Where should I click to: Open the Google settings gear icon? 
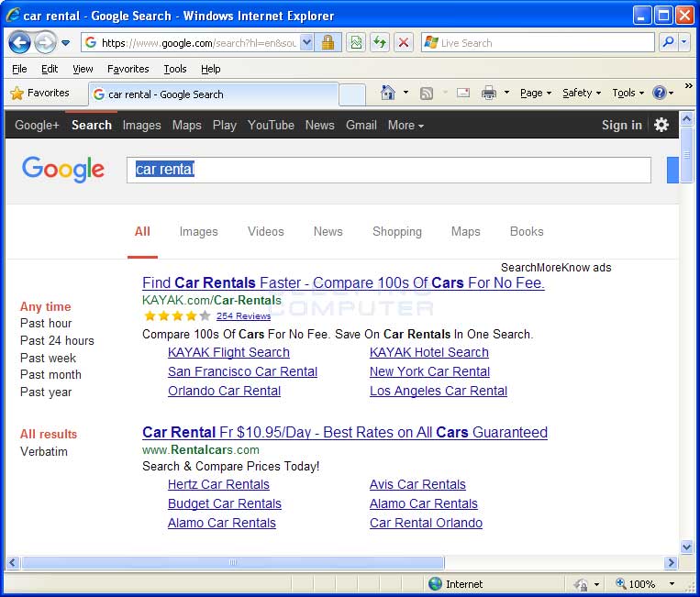[x=661, y=125]
